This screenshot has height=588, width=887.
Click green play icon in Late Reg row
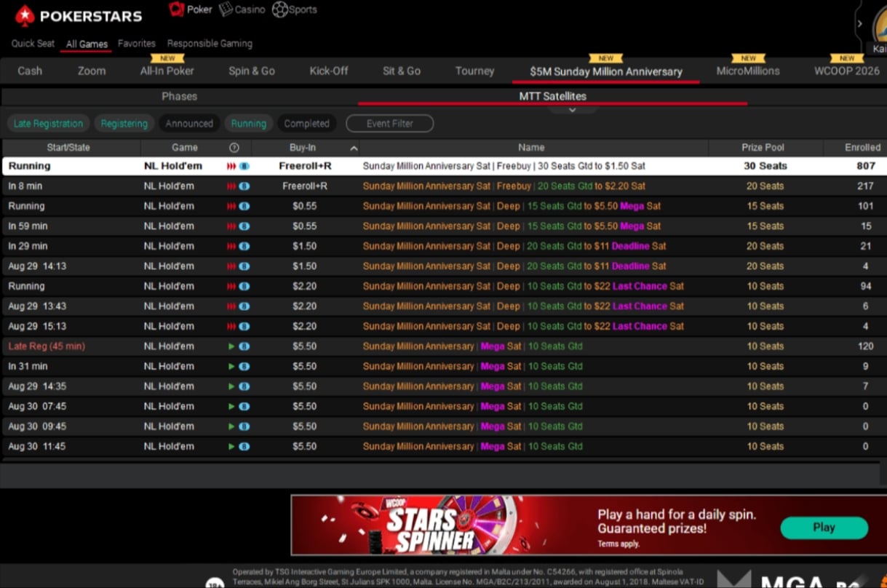[x=231, y=346]
